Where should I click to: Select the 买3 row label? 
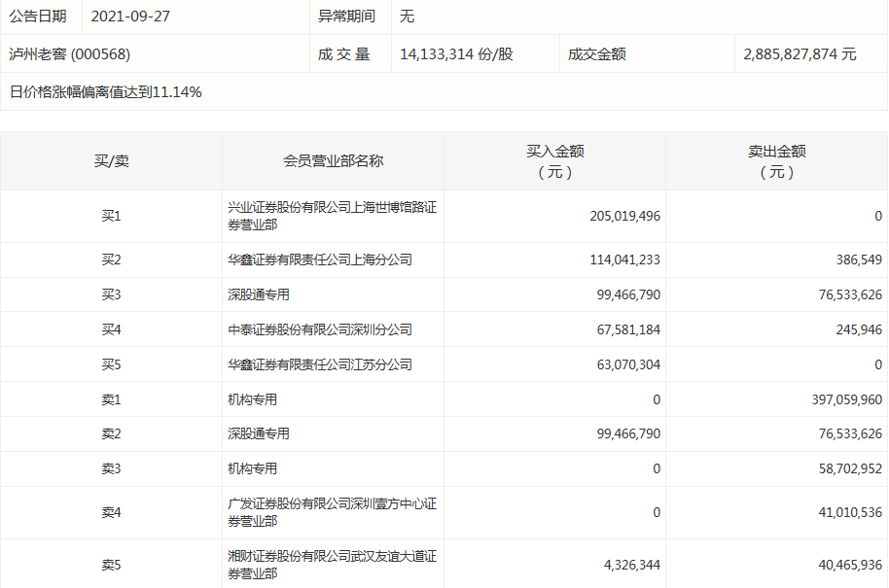click(x=111, y=294)
